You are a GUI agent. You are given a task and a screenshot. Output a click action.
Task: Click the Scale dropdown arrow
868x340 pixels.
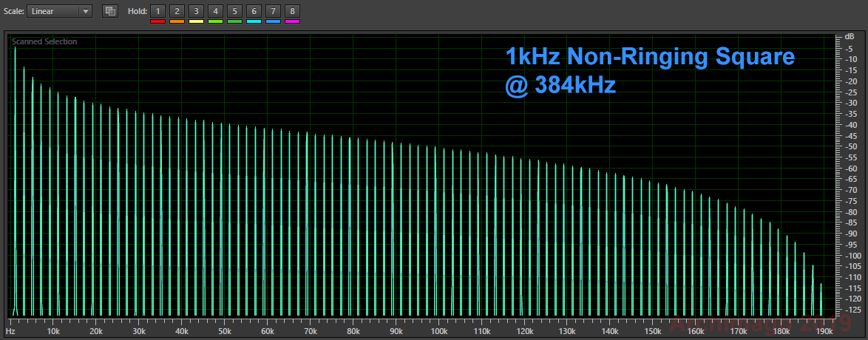tap(85, 11)
